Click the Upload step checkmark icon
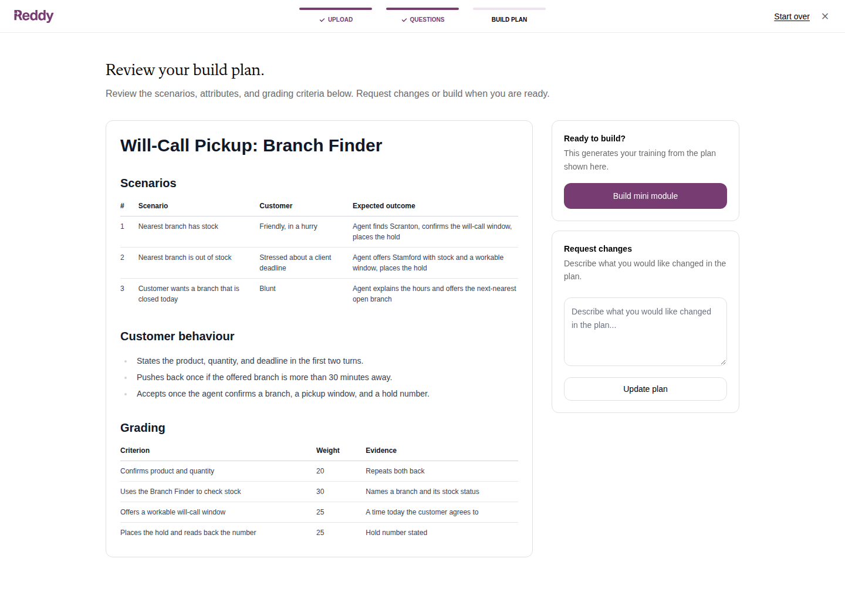 [x=322, y=20]
